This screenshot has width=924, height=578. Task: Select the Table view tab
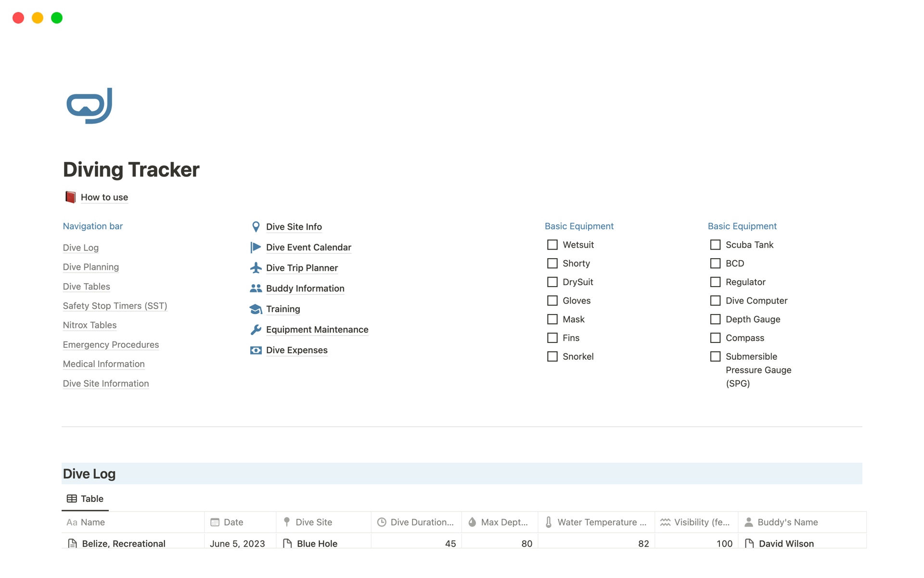85,499
